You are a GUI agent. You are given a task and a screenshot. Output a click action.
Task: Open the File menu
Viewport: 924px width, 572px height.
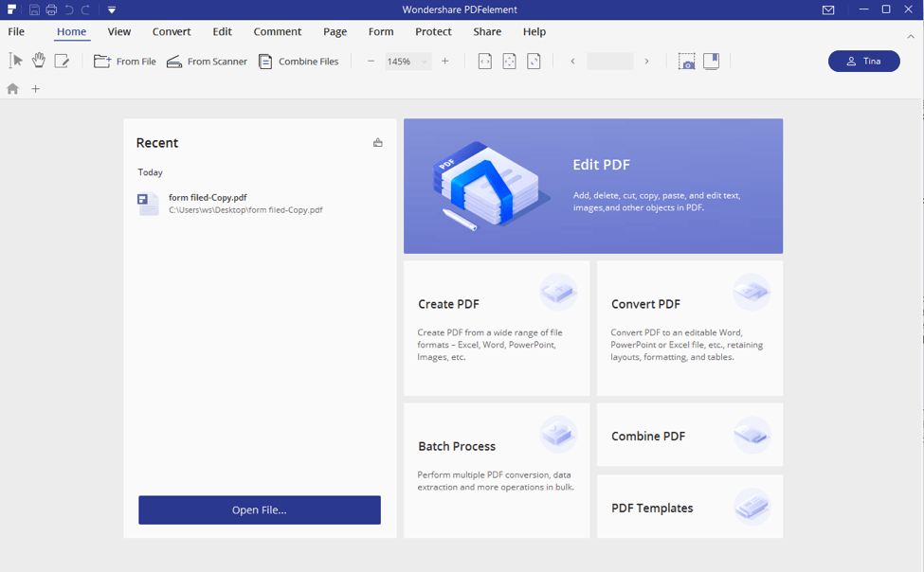click(x=16, y=32)
